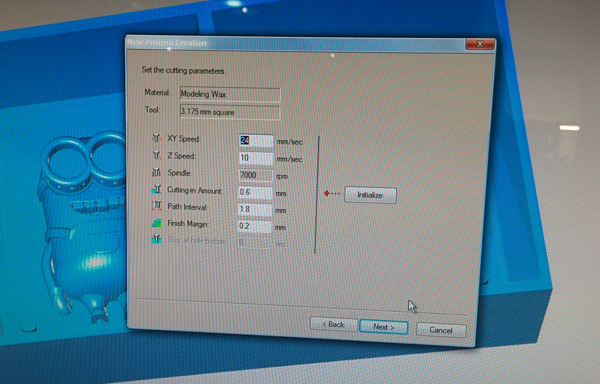Click the 'Spindle:' label
600x384 pixels.
point(179,173)
